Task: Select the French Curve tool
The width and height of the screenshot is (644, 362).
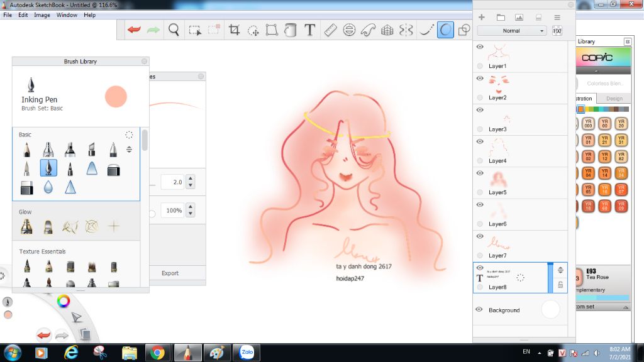Action: click(x=368, y=30)
